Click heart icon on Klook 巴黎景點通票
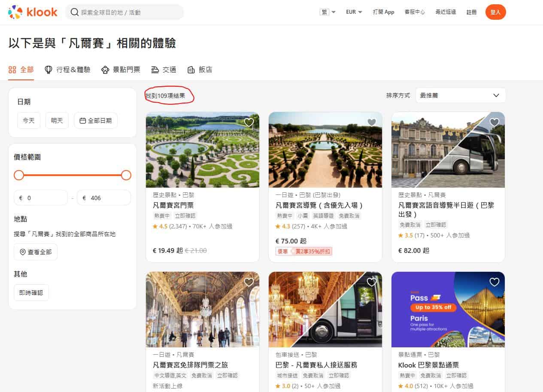 [494, 282]
